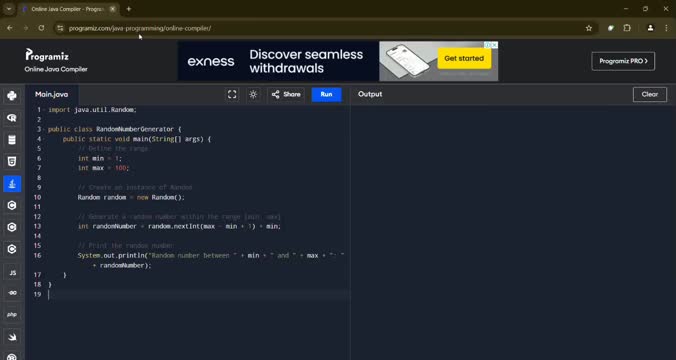676x360 pixels.
Task: Select the Main.java file tab
Action: point(52,94)
